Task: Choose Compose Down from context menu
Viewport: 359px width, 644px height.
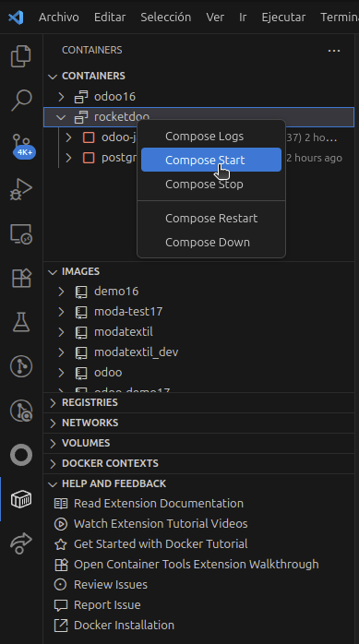Action: point(211,243)
